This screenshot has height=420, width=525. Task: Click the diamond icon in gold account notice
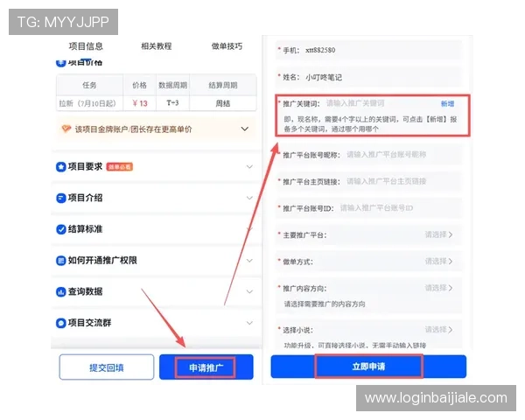pyautogui.click(x=66, y=129)
